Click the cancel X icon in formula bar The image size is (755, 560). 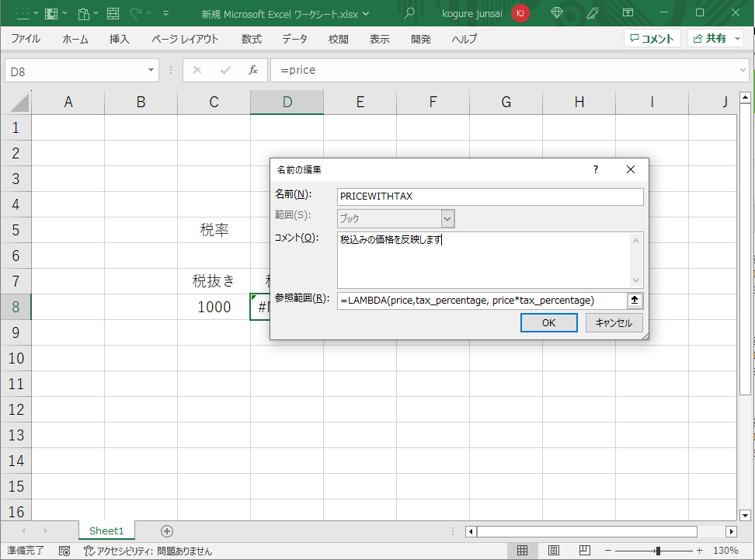(x=197, y=71)
